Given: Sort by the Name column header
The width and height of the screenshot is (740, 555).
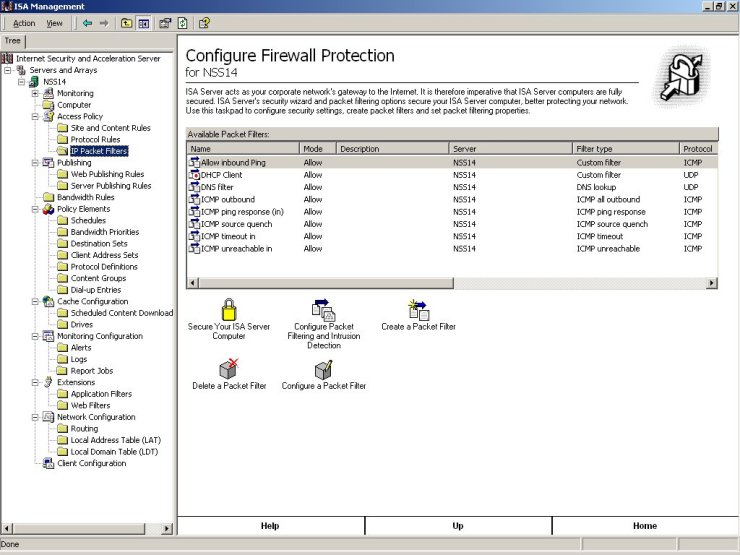Looking at the screenshot, I should click(x=243, y=149).
